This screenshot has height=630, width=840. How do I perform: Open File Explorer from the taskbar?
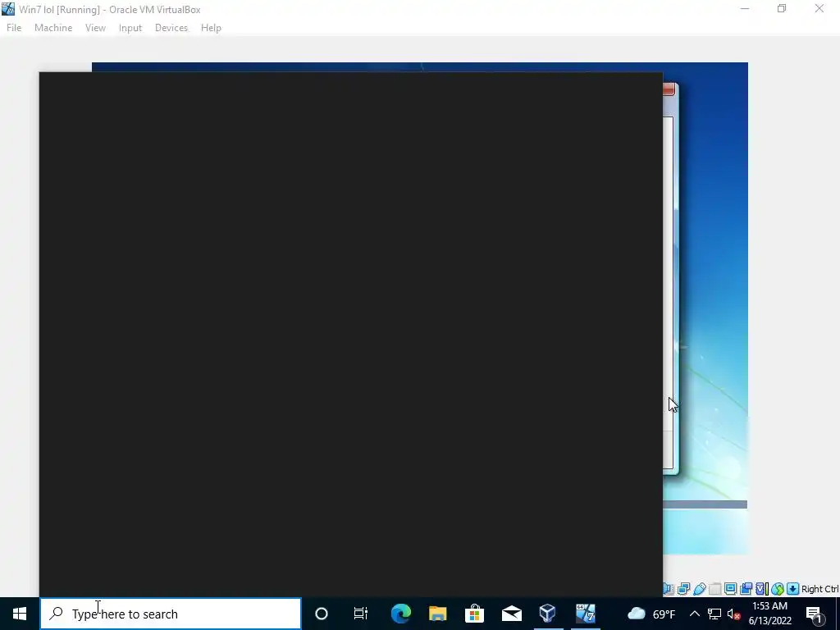(438, 614)
